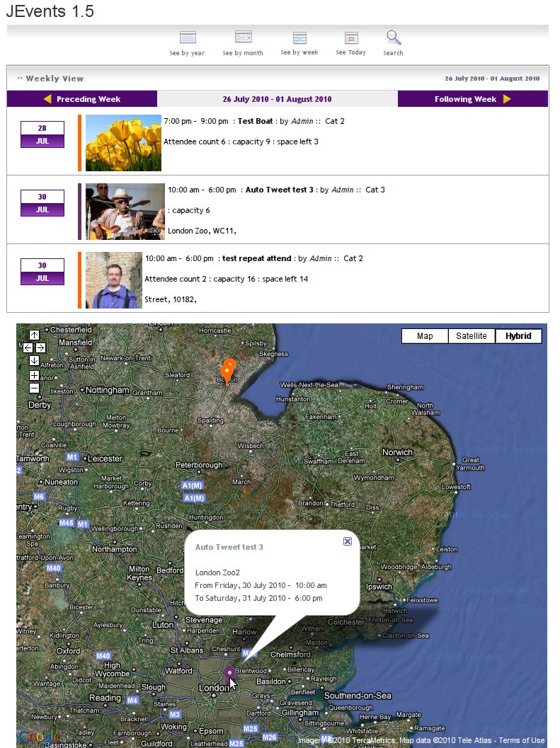The image size is (560, 748).
Task: Click the See Today label
Action: click(x=351, y=52)
